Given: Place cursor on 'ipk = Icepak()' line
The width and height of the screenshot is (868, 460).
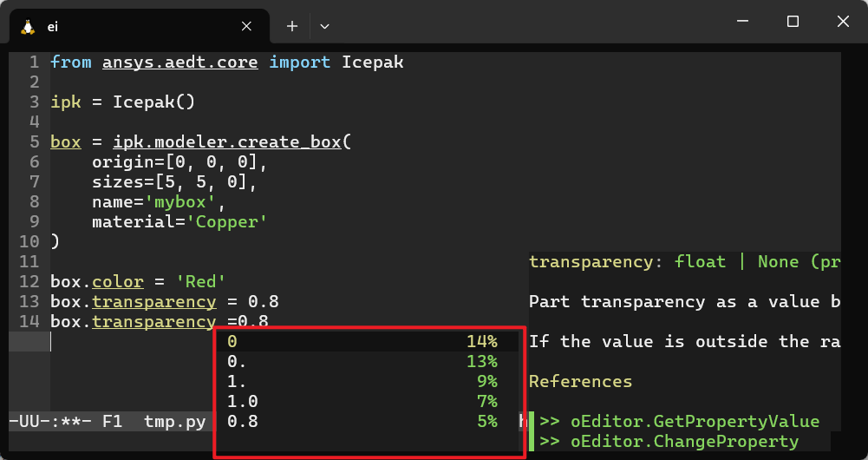Looking at the screenshot, I should pyautogui.click(x=123, y=102).
